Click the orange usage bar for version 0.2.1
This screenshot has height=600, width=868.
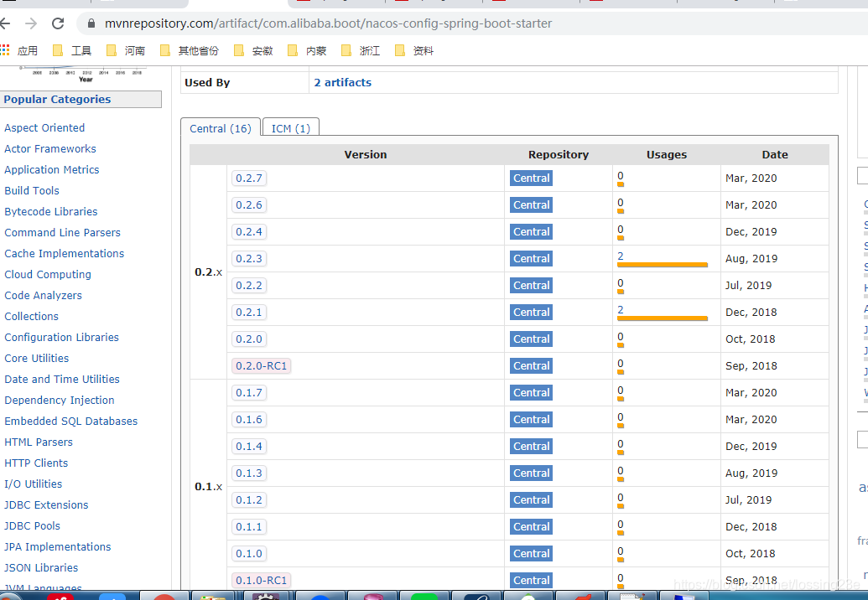click(662, 318)
